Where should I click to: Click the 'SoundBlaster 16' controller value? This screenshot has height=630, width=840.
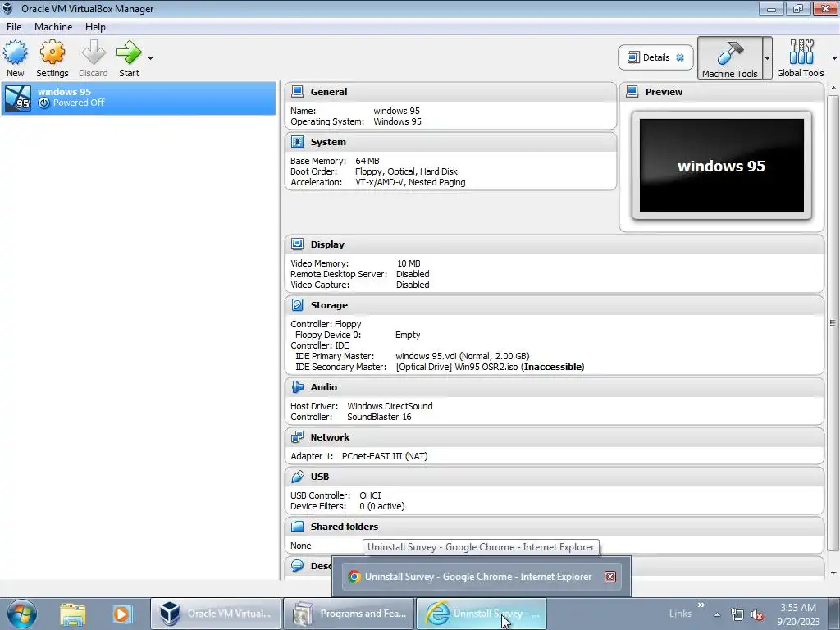[379, 417]
